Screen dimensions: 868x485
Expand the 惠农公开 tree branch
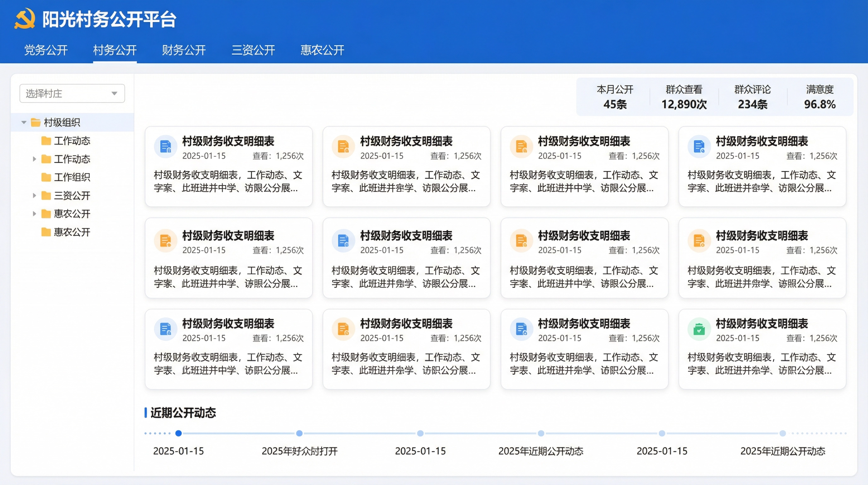(35, 213)
